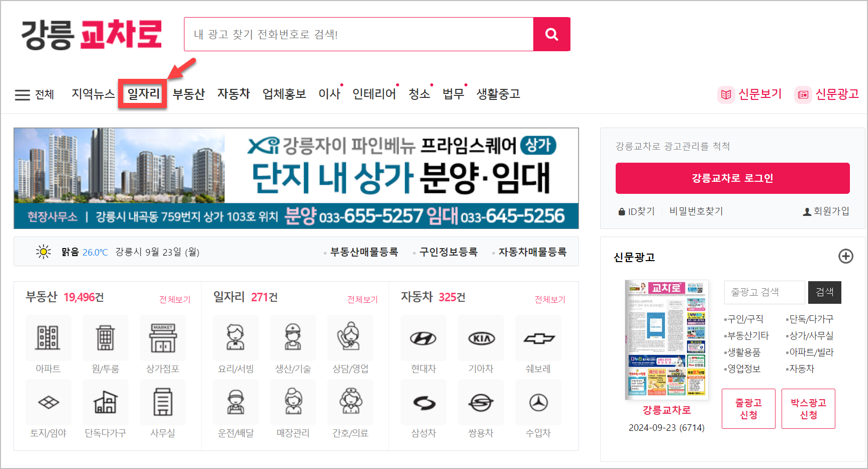Click the 박스광고 신청 button
Image resolution: width=868 pixels, height=469 pixels.
pos(808,409)
